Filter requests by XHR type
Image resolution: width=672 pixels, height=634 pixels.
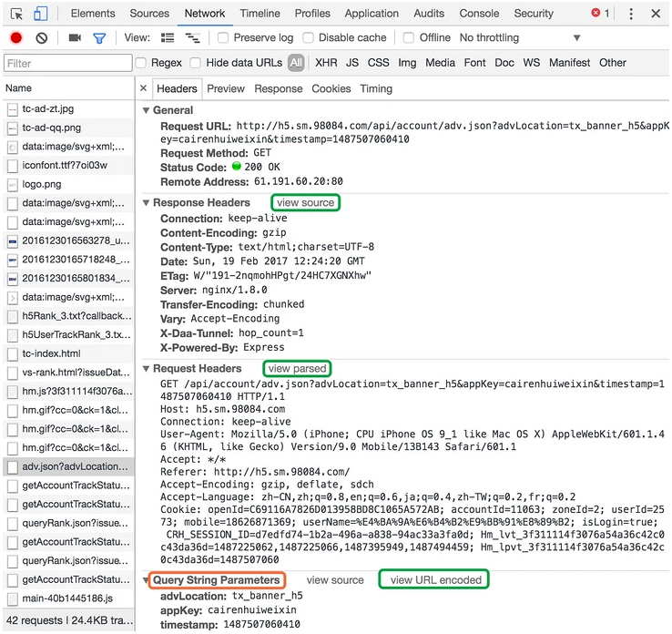(x=326, y=63)
